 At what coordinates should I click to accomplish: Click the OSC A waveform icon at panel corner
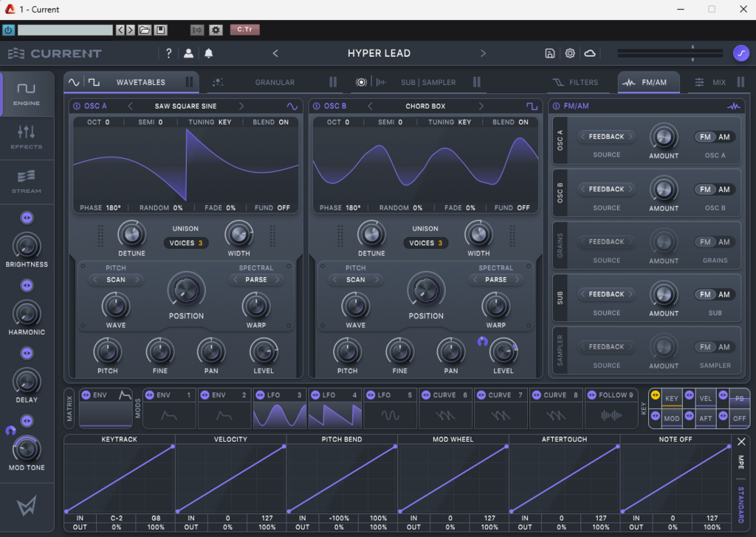[292, 106]
